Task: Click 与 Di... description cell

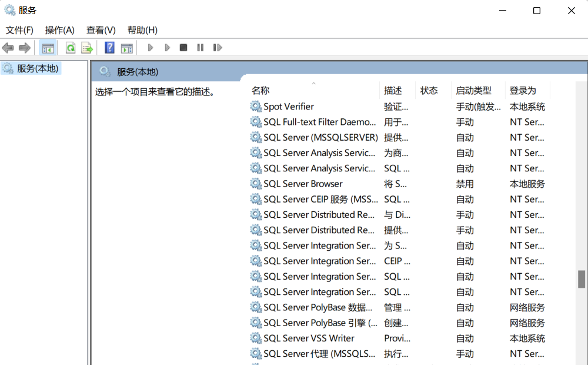Action: (397, 214)
